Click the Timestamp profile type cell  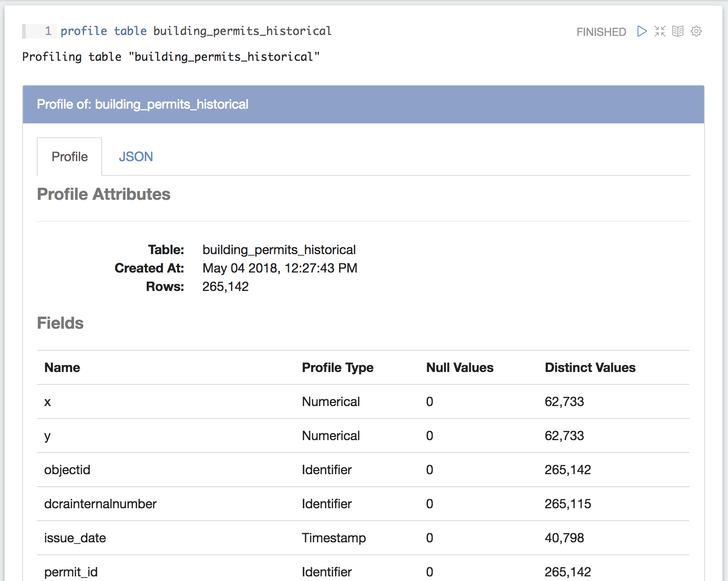point(334,538)
